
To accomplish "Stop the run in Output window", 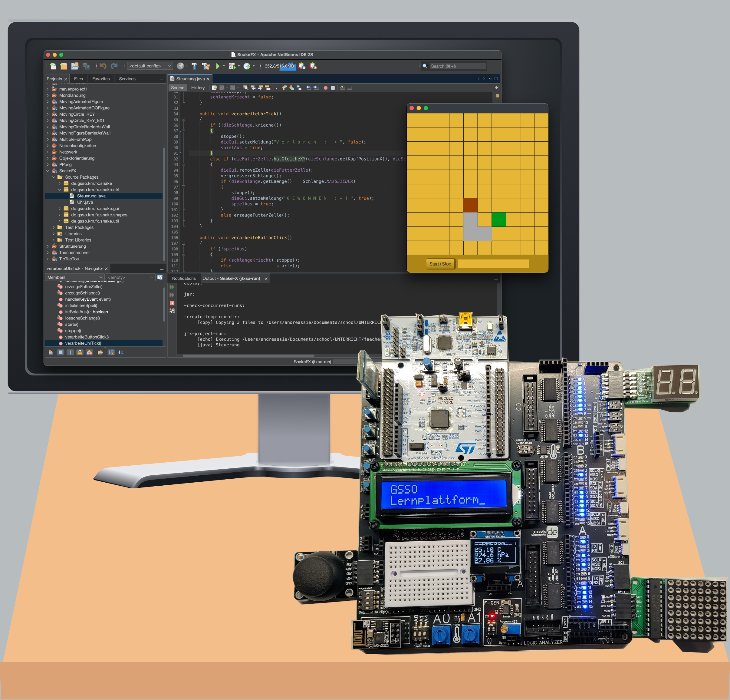I will pos(172,303).
